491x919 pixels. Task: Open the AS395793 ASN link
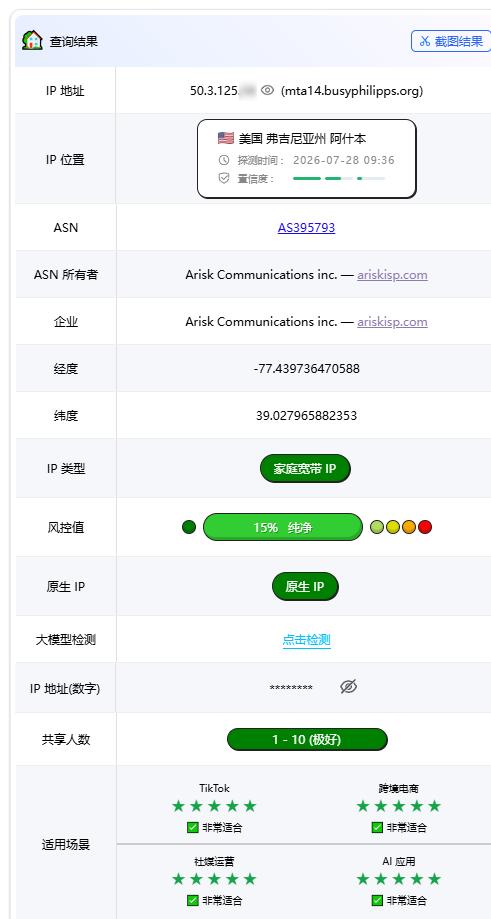point(306,227)
